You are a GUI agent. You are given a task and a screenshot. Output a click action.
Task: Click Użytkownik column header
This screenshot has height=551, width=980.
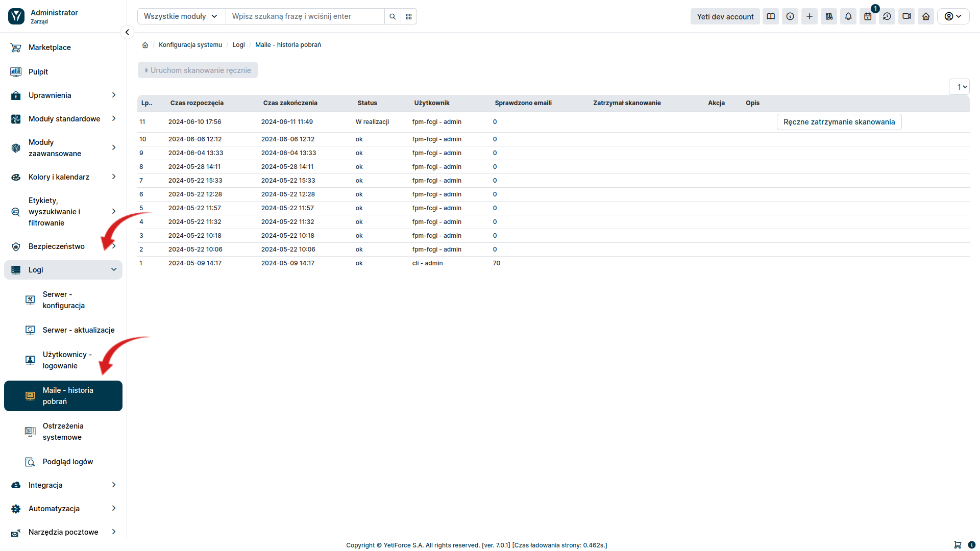tap(432, 103)
